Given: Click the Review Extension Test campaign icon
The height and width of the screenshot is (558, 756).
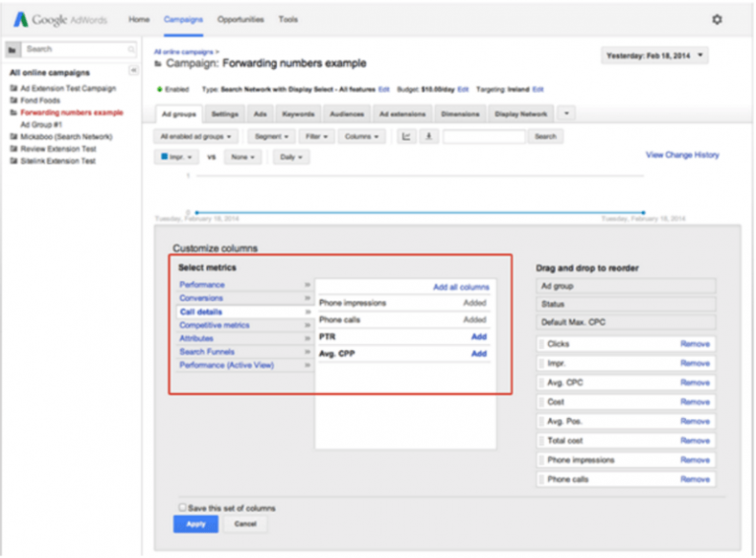Looking at the screenshot, I should tap(14, 149).
